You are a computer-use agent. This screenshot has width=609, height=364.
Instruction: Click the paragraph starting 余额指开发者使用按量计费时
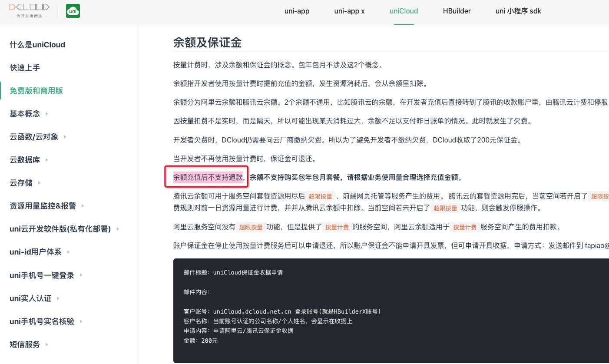tap(300, 83)
